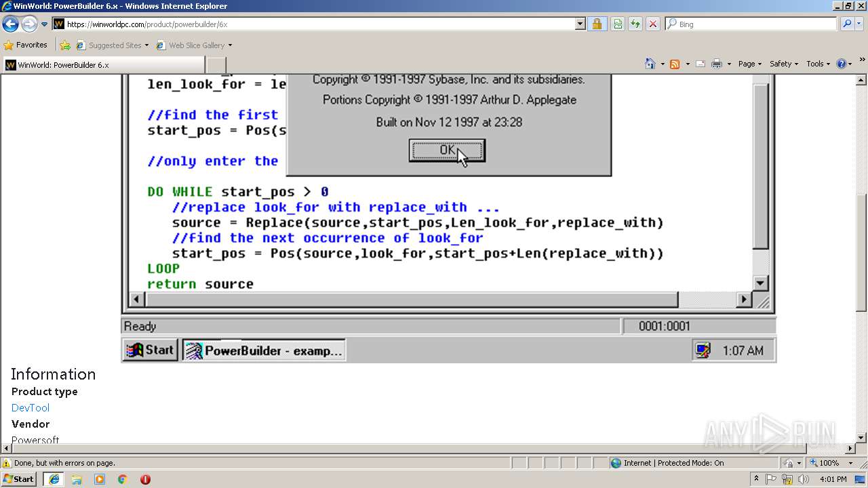Click the embedded Start button in PowerBuilder screenshot
Screen dimensions: 868x488
(x=151, y=350)
